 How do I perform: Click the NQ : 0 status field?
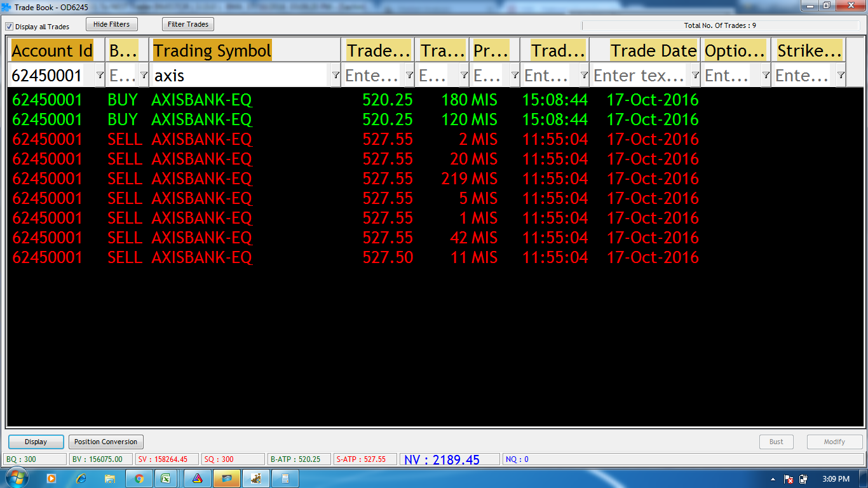pos(683,459)
